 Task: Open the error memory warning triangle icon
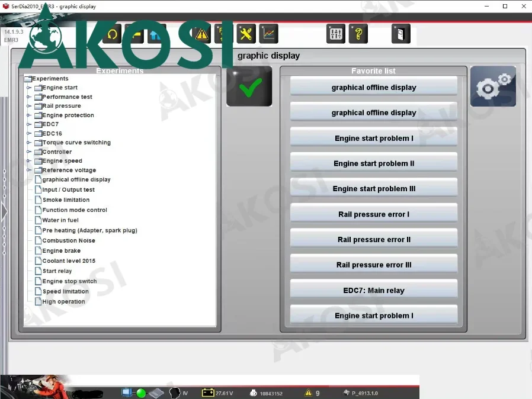[201, 34]
